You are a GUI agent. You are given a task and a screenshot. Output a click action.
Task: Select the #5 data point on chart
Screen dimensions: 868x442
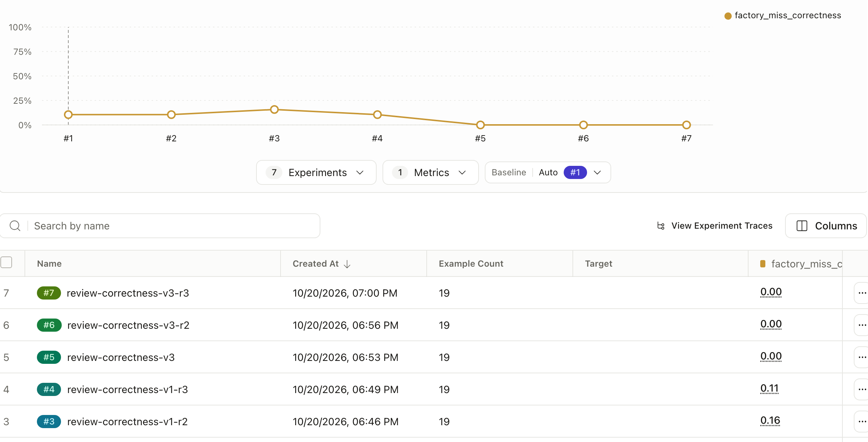pyautogui.click(x=480, y=125)
